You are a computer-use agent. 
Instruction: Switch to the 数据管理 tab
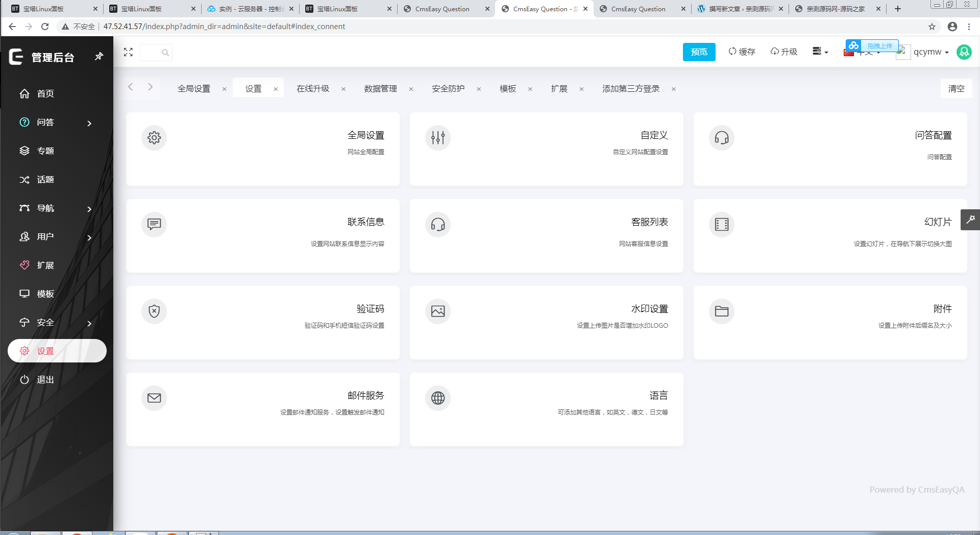coord(380,88)
